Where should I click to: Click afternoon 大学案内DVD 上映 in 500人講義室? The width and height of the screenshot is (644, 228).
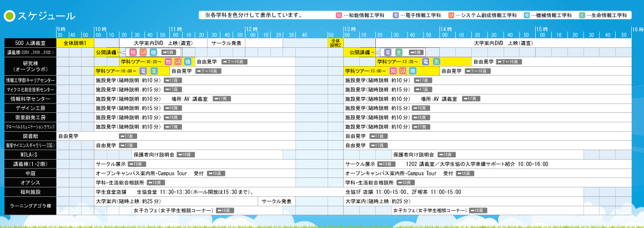(503, 43)
